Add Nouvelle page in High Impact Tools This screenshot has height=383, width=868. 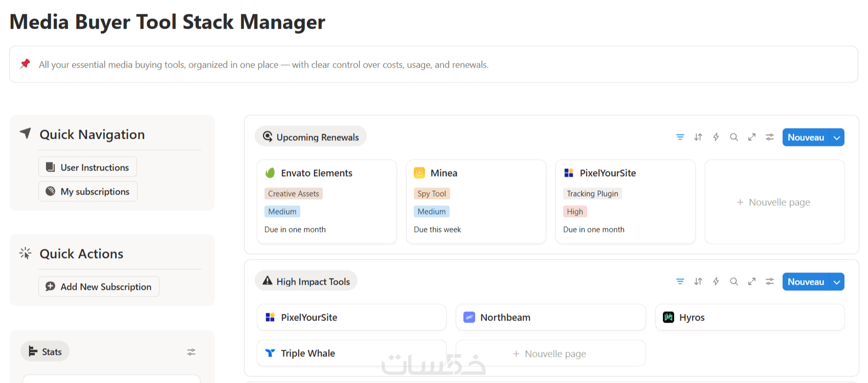click(551, 354)
